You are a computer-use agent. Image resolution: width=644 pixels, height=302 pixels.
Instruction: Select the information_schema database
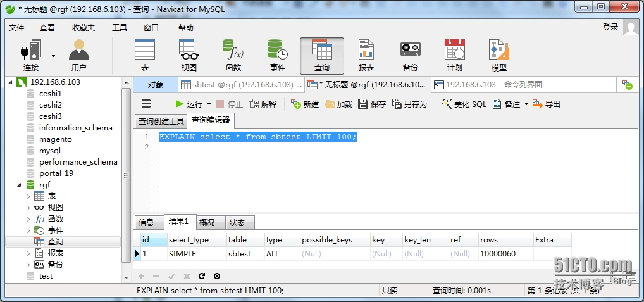tap(75, 128)
